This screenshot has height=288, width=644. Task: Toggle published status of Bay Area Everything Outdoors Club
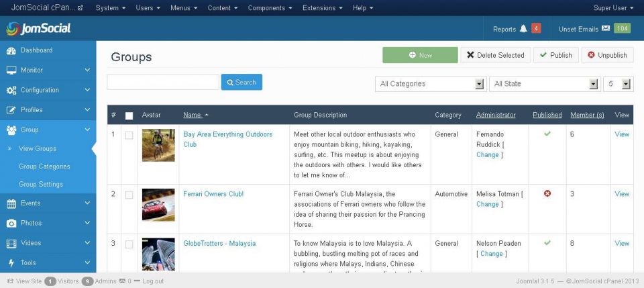(547, 134)
